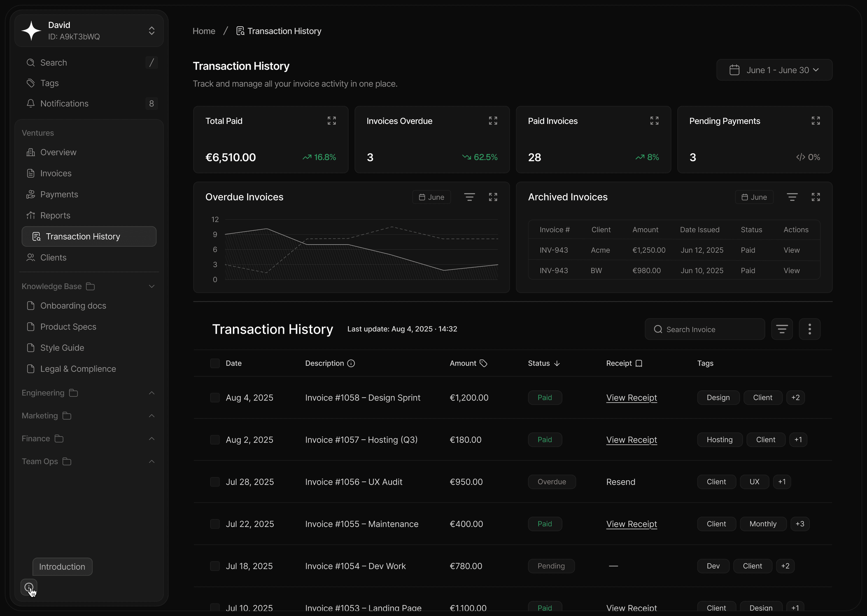Viewport: 867px width, 616px height.
Task: Check the Aug 4, 2025 invoice row
Action: coord(215,397)
